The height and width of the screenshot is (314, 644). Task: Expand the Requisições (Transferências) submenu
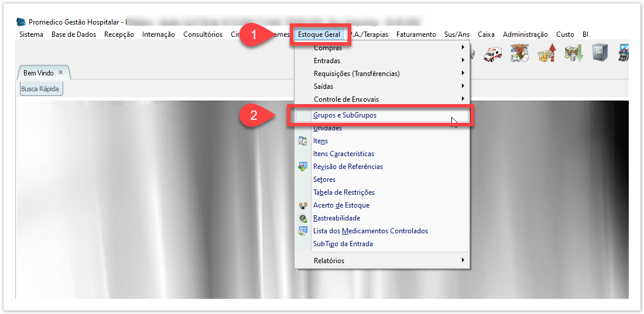click(463, 74)
